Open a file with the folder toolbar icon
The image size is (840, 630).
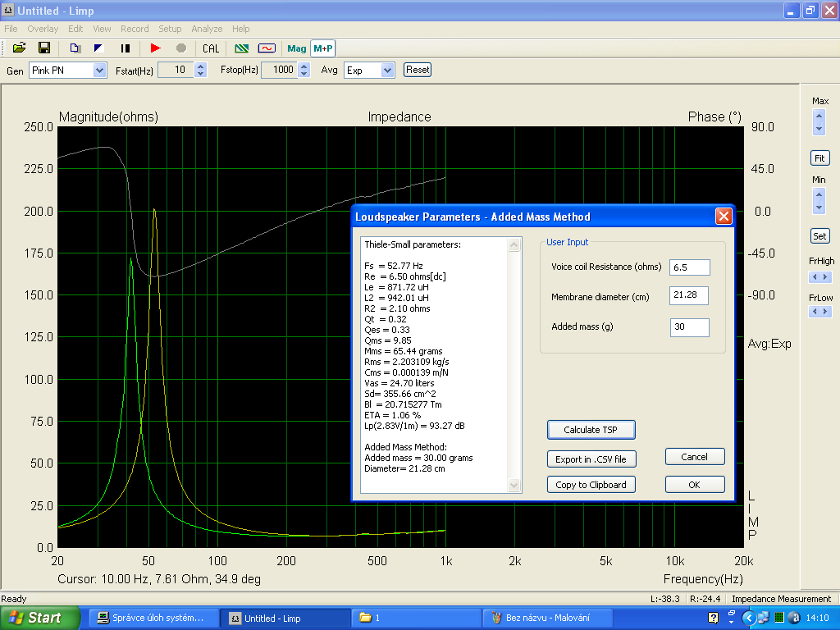[x=20, y=48]
